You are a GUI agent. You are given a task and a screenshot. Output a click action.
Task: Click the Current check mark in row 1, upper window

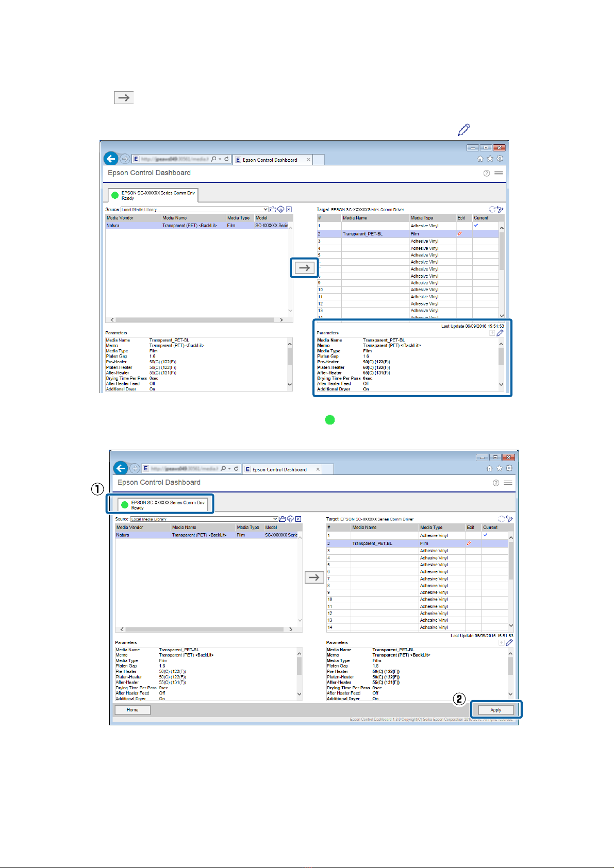(476, 225)
